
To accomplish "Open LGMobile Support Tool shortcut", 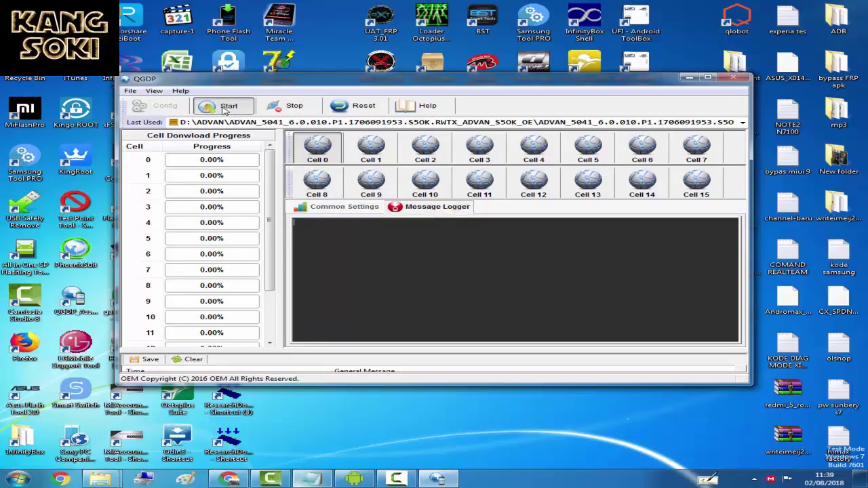I will (75, 350).
